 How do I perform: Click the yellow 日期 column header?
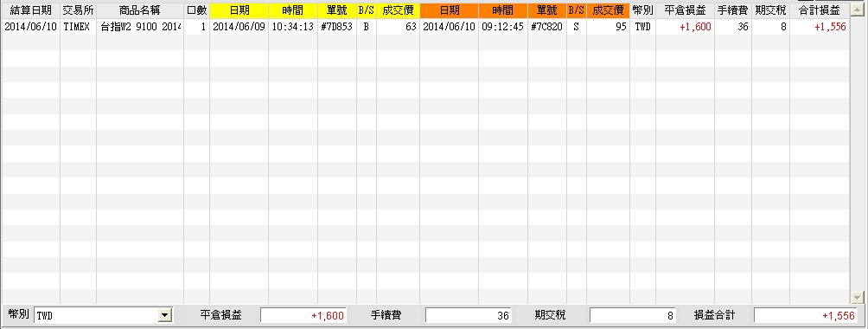click(x=239, y=10)
